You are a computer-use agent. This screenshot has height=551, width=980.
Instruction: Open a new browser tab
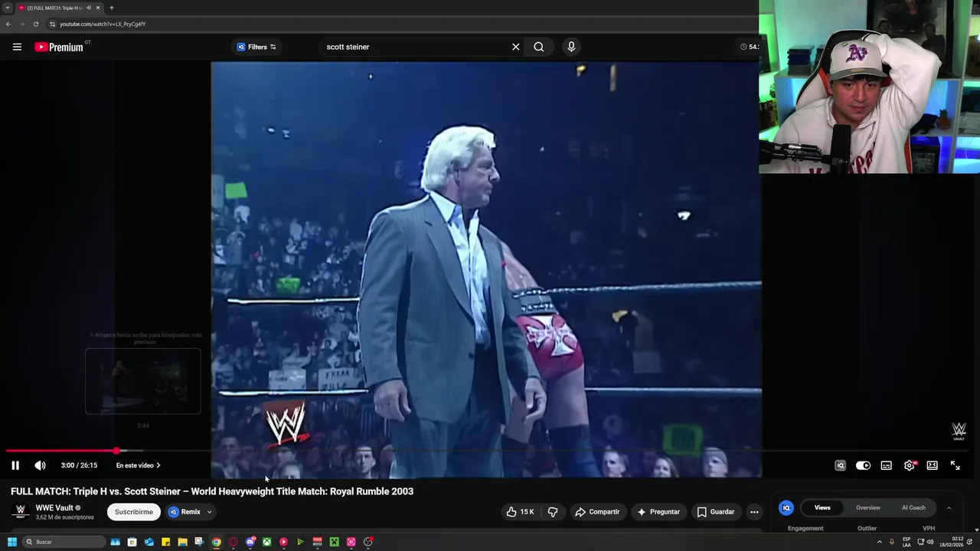click(x=112, y=8)
